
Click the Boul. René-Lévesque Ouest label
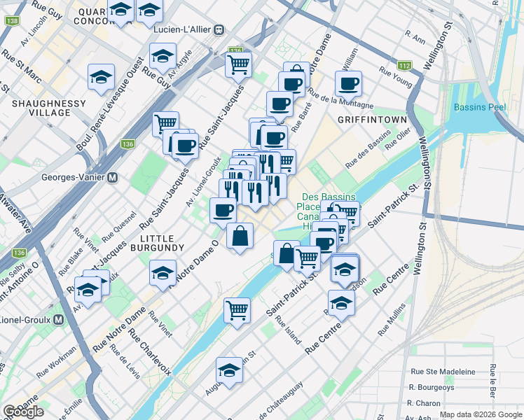[109, 104]
